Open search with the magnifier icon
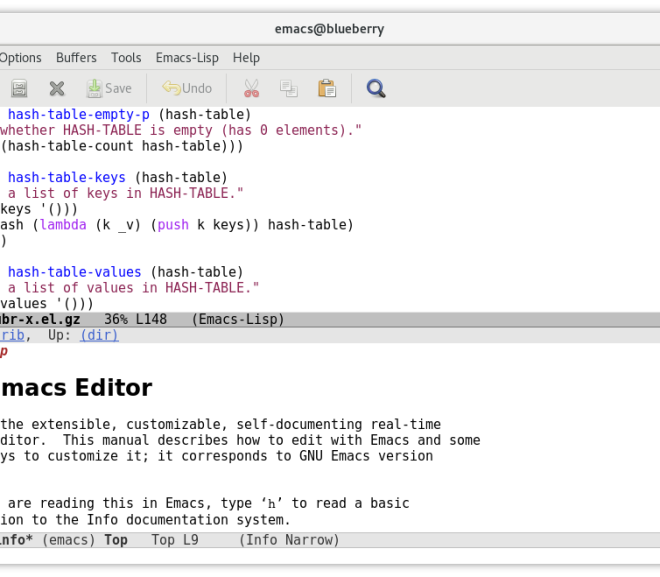660x577 pixels. point(376,88)
